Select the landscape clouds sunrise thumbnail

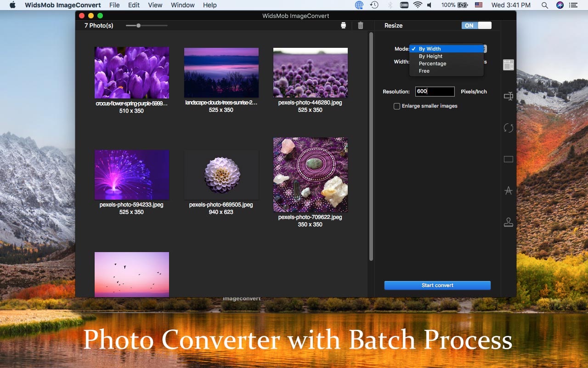pos(221,72)
